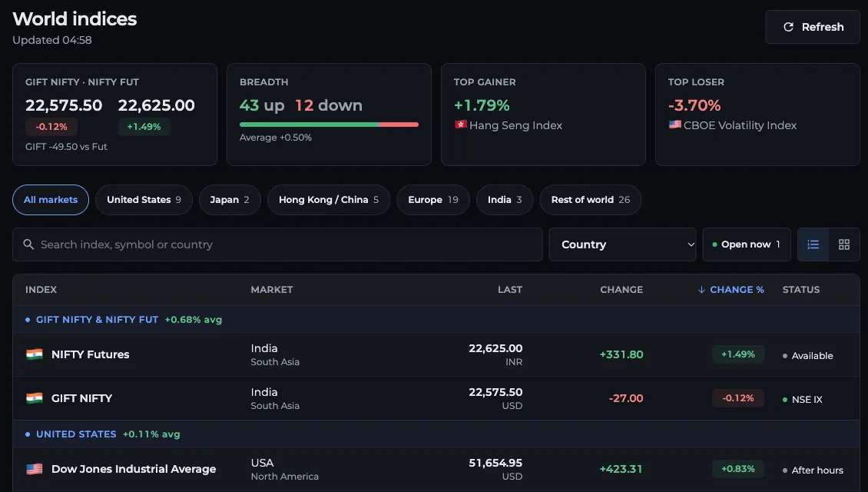Click US flag beside Dow Jones
This screenshot has width=868, height=492.
(x=35, y=469)
